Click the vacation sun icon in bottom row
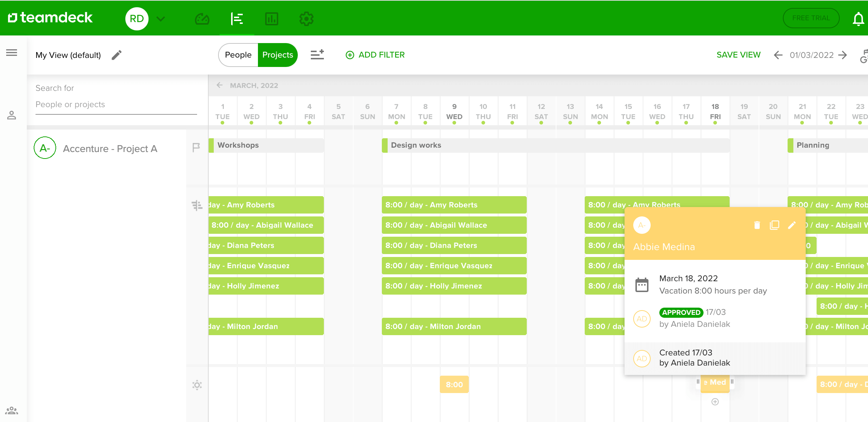 [197, 385]
